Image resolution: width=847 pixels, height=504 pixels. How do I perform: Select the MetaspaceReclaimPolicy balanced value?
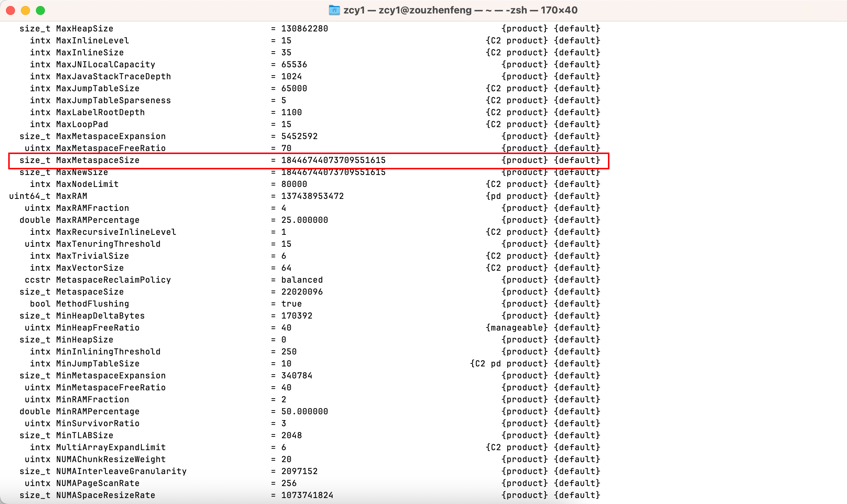click(302, 280)
